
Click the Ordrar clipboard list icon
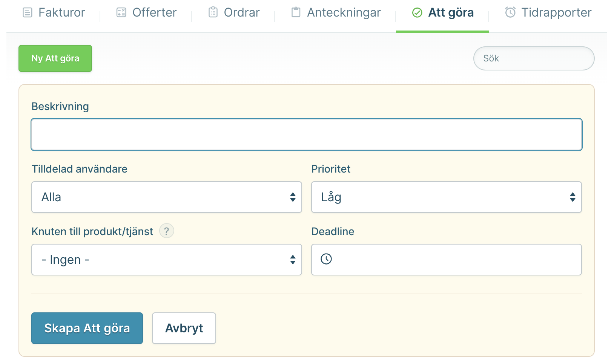point(213,12)
